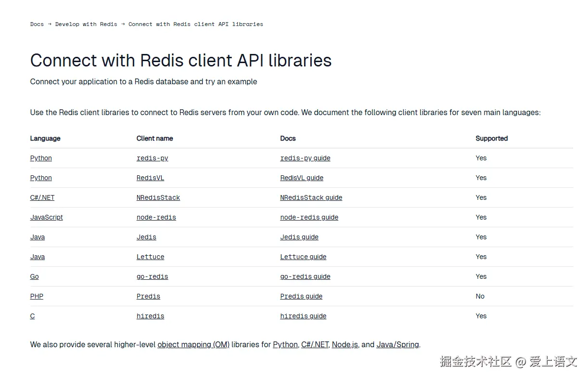The width and height of the screenshot is (588, 379).
Task: Click the Supported column header
Action: pyautogui.click(x=492, y=138)
